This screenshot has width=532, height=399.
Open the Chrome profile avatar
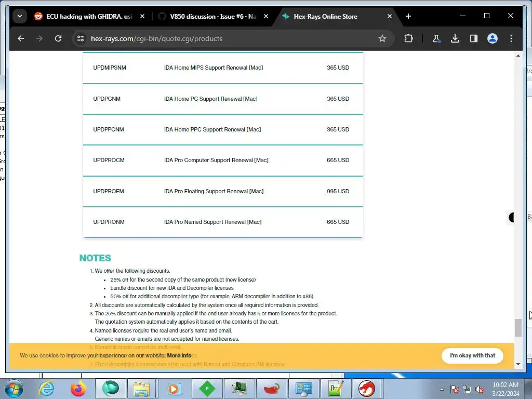click(493, 38)
